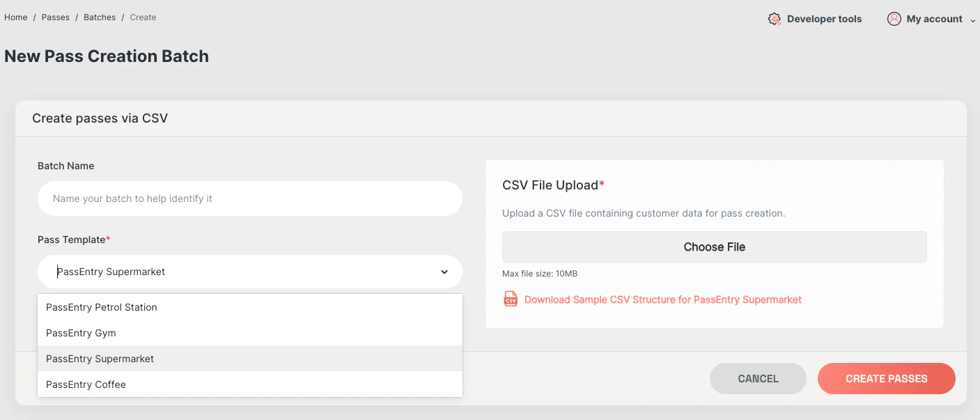Click the CSV File Upload heading

[x=553, y=185]
